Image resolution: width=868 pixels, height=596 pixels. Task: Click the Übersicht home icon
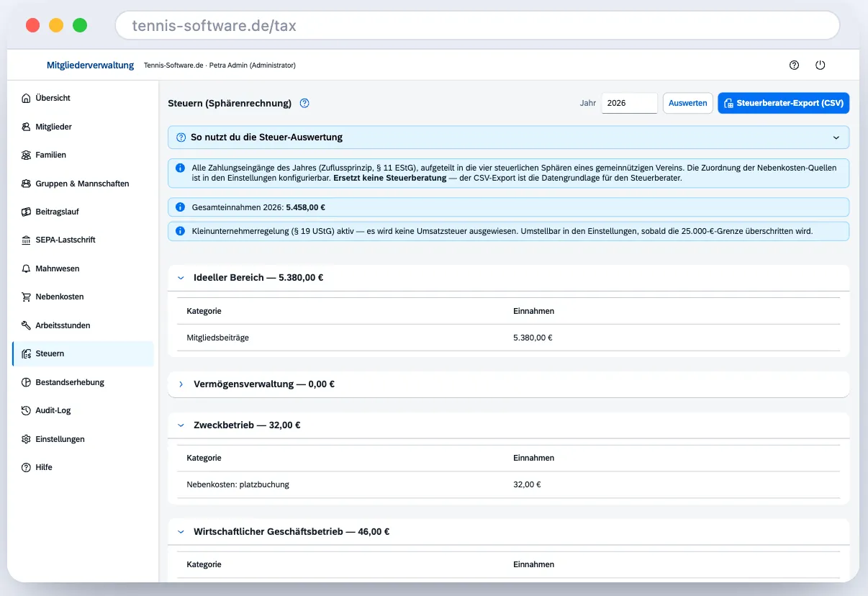[27, 98]
